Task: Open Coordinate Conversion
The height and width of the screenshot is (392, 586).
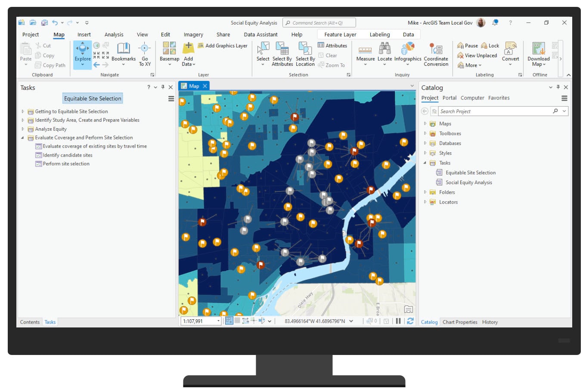Action: tap(436, 54)
